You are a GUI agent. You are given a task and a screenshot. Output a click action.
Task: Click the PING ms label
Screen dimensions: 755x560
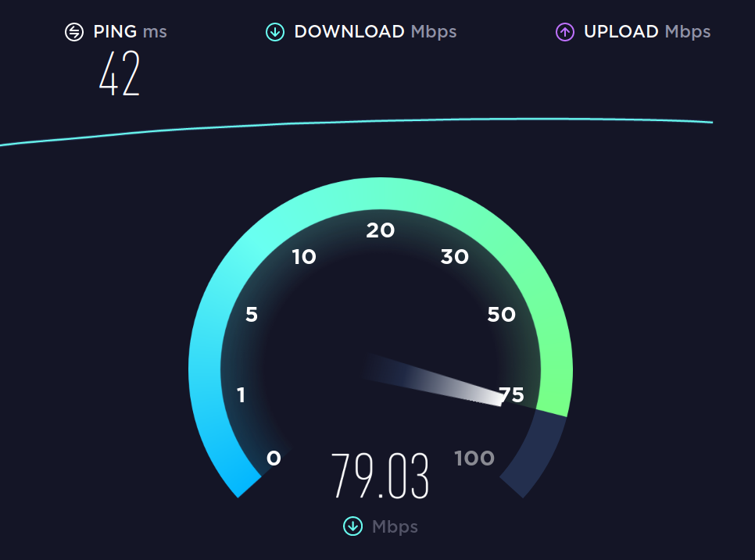coord(130,32)
